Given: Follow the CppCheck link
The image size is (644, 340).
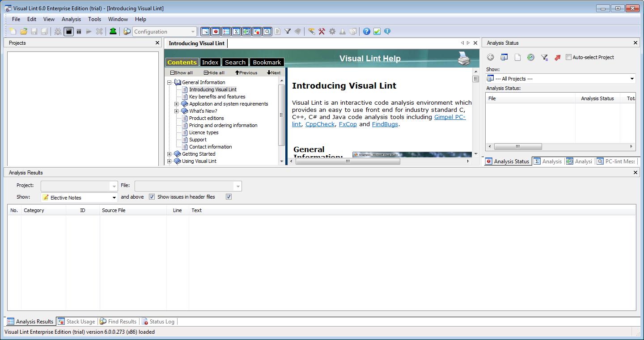Looking at the screenshot, I should (x=320, y=124).
